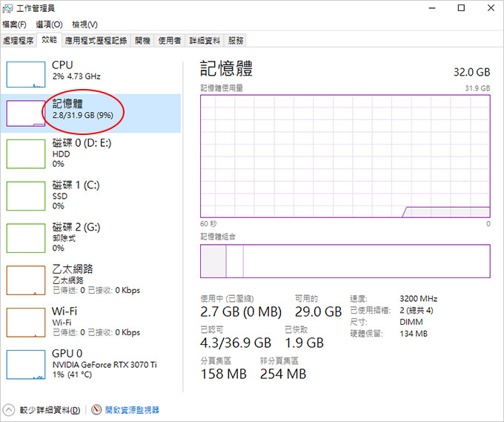This screenshot has width=504, height=422.
Task: Switch to the 應用程式歷程記錄 tab
Action: point(96,41)
